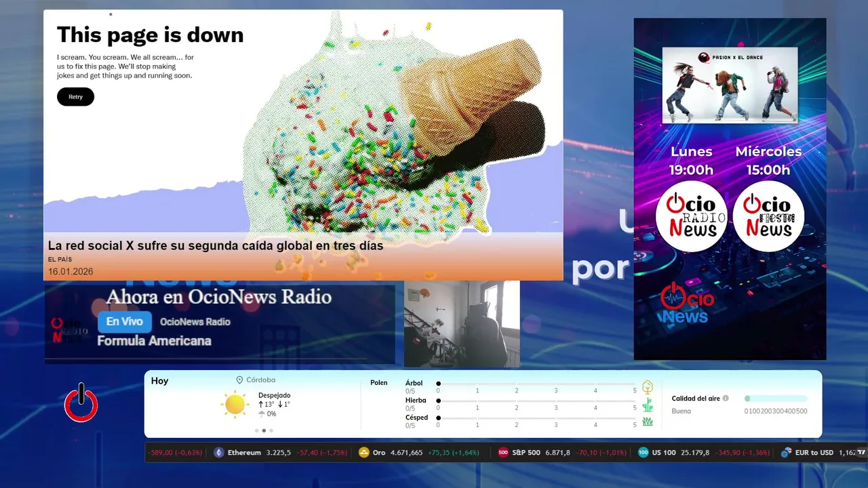Click 'This page is down' heading
Viewport: 868px width, 488px height.
click(150, 35)
